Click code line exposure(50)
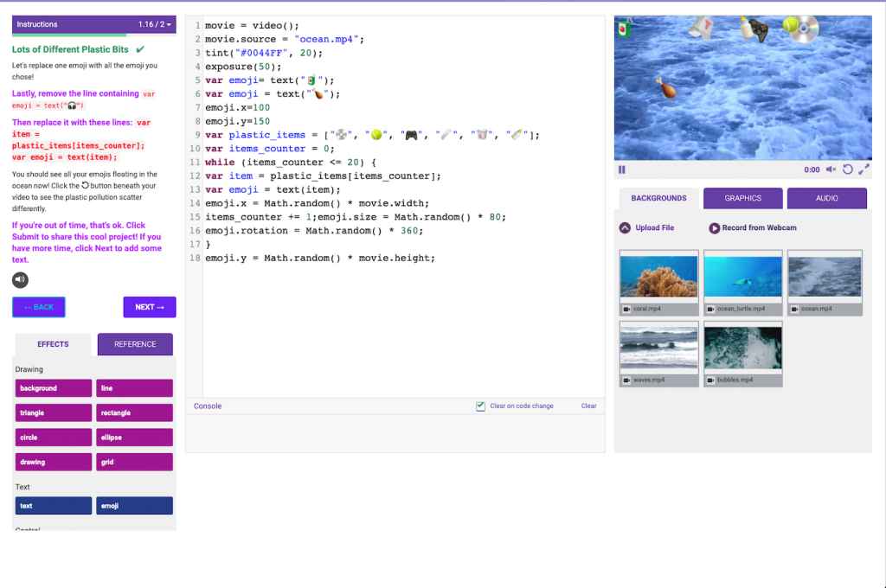The height and width of the screenshot is (588, 886). pyautogui.click(x=243, y=67)
